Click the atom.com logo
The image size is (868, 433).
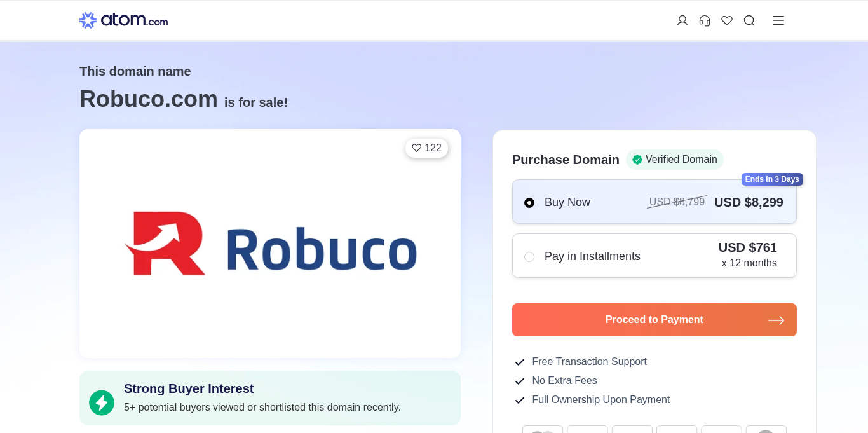tap(124, 20)
